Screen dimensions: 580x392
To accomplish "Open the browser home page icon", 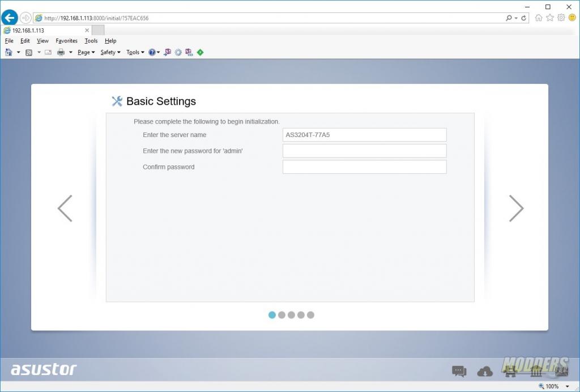I will (x=539, y=18).
